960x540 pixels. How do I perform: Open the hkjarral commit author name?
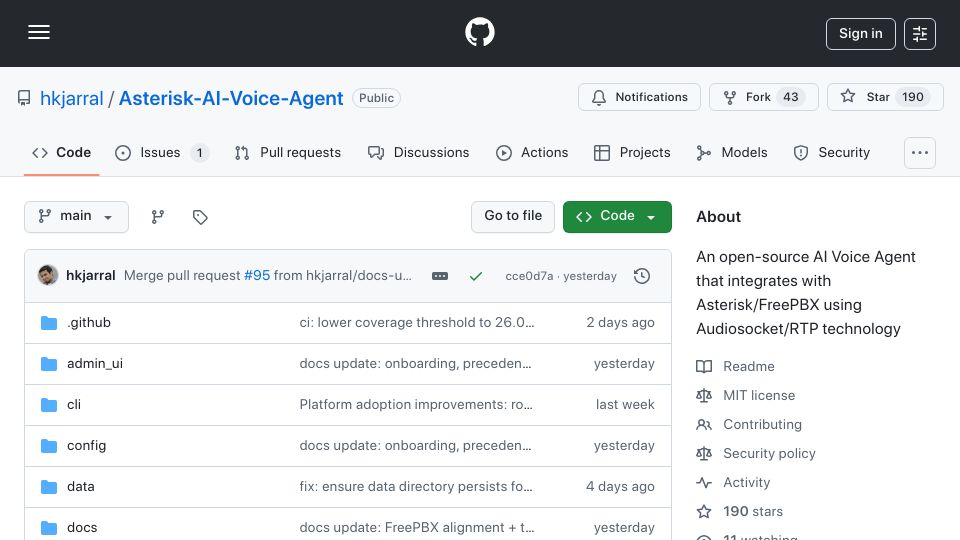[x=91, y=276]
